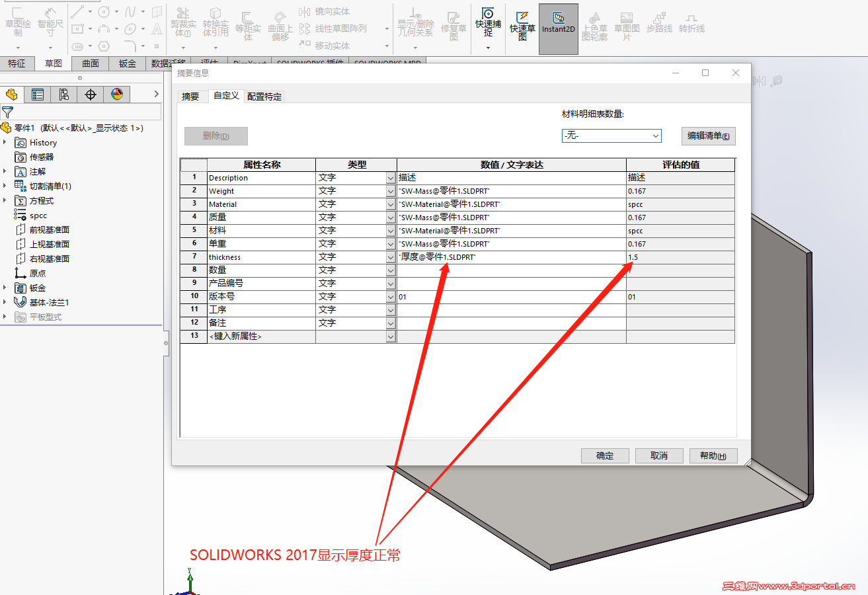Viewport: 868px width, 595px height.
Task: Toggle 快速草图 rapid sketch mode
Action: 522,26
